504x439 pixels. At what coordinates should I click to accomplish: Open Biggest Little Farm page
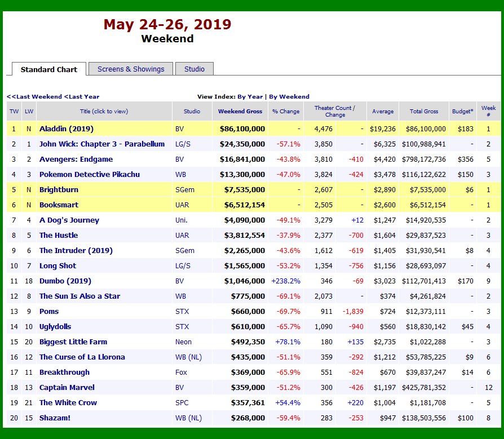(73, 342)
